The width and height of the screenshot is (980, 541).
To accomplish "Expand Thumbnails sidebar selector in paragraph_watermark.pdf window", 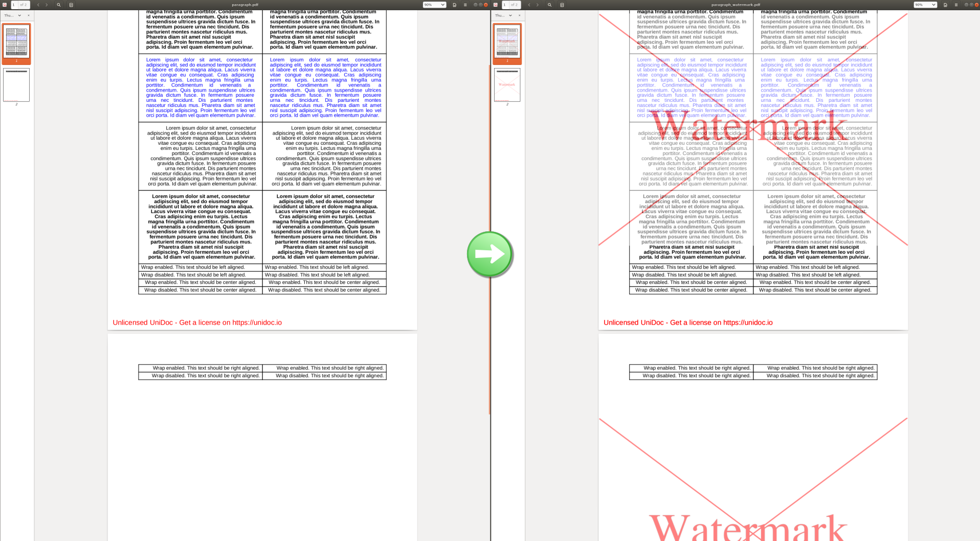I will tap(504, 15).
